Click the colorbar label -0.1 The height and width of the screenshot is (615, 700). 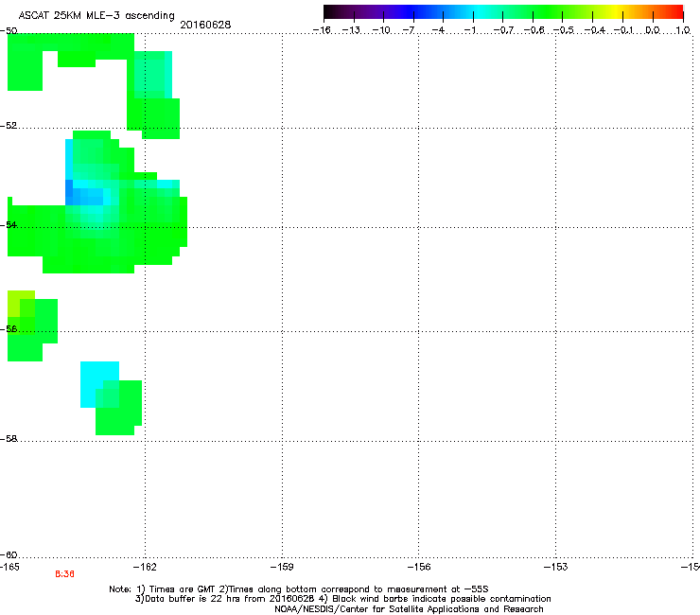(x=623, y=30)
